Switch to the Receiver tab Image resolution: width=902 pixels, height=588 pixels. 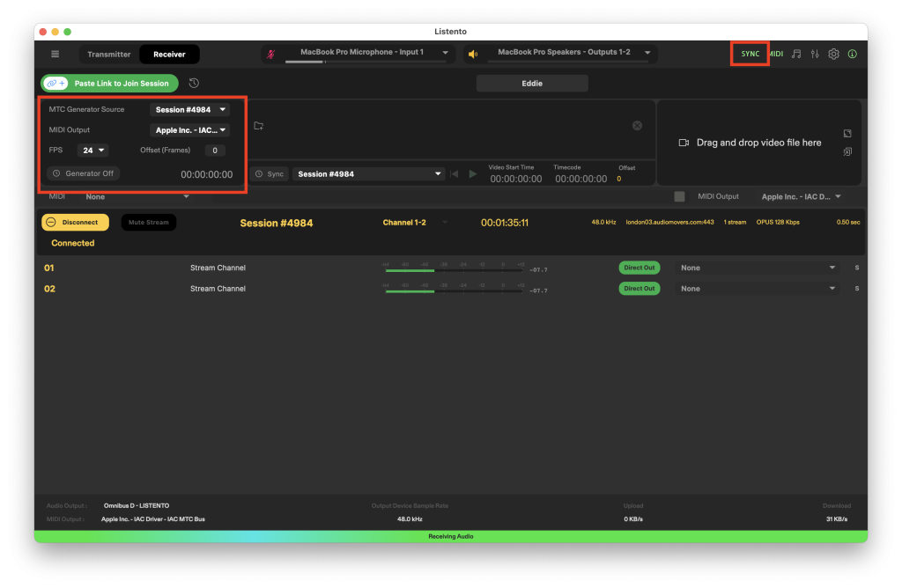(x=169, y=54)
